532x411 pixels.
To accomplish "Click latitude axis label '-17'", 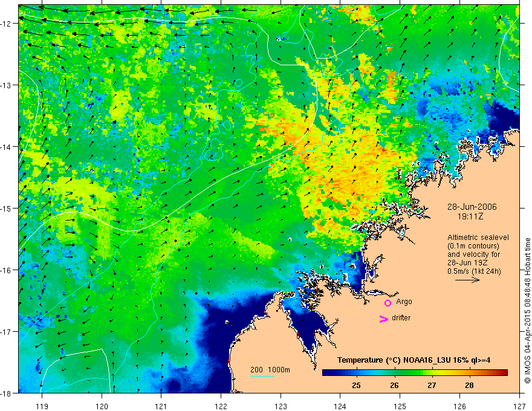I will pos(5,332).
